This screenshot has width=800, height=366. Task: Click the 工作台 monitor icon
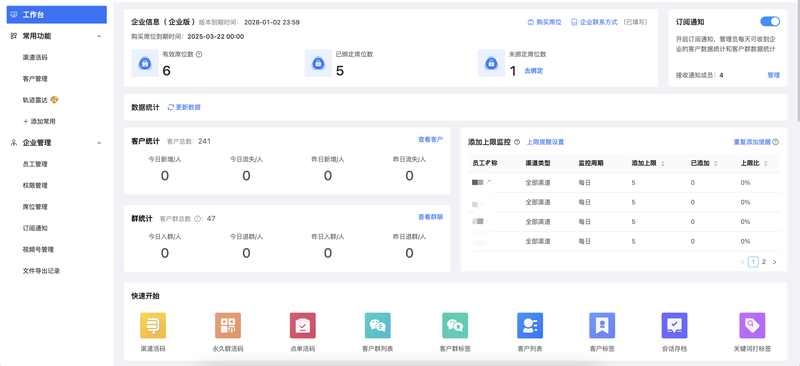pyautogui.click(x=14, y=15)
